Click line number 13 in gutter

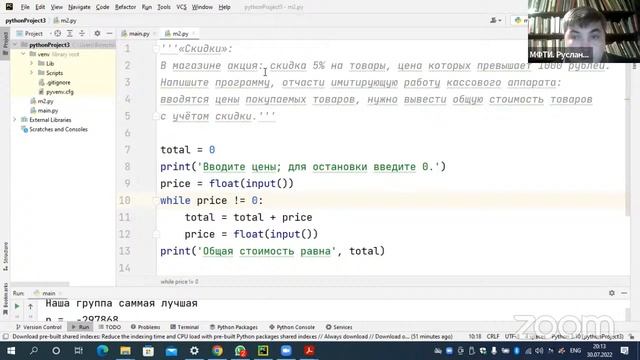coord(124,251)
